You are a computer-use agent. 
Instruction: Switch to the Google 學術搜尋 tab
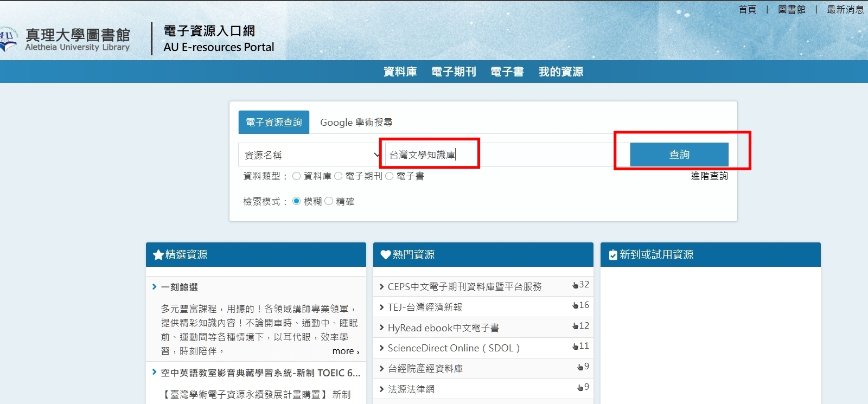point(356,123)
